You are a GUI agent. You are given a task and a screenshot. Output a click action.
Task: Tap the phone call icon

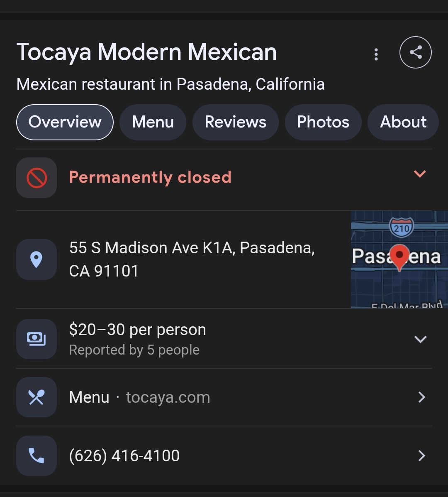click(37, 455)
